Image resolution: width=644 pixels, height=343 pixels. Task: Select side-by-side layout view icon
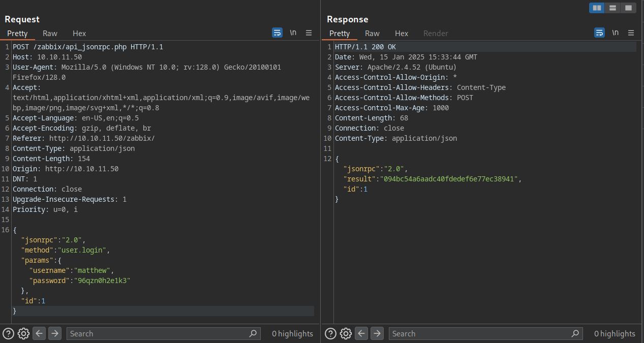(597, 8)
